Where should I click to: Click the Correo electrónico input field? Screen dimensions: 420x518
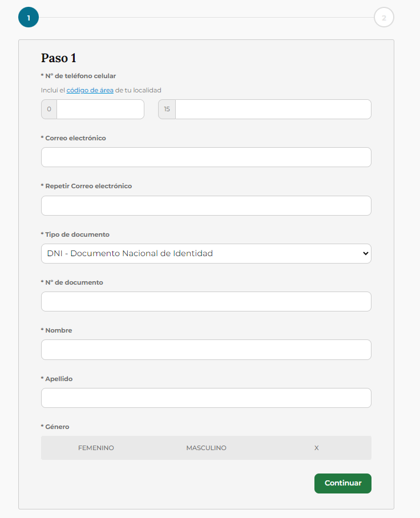click(206, 157)
